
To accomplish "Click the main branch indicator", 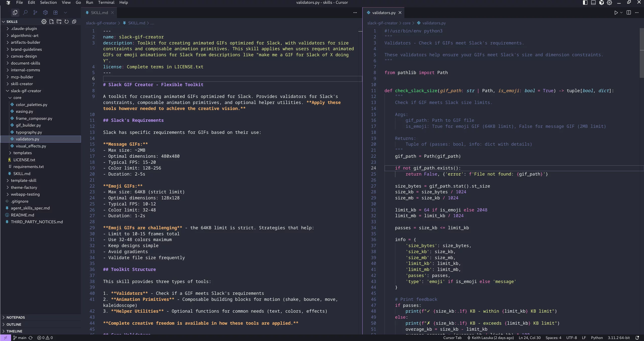I will click(x=20, y=338).
